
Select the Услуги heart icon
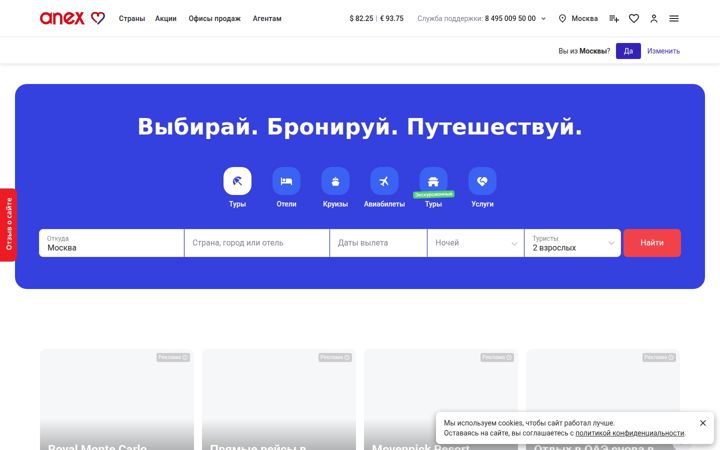[x=482, y=181]
